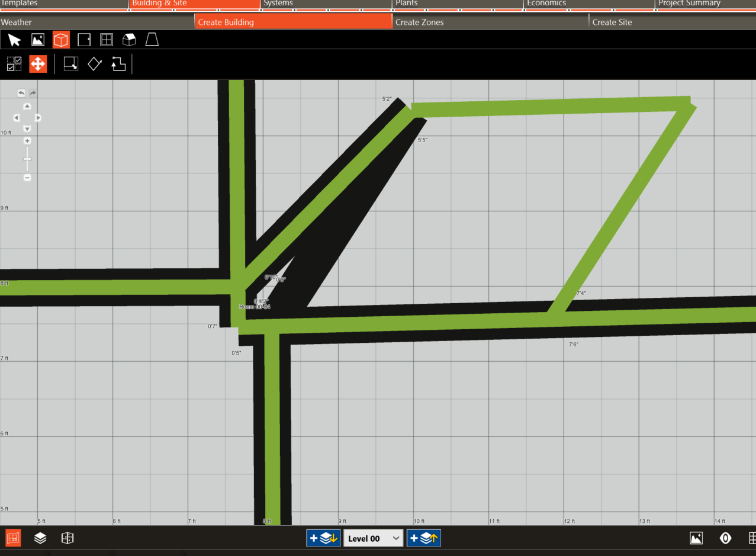Click the 0'5" dimension label
Viewport: 756px width, 556px height.
pos(236,353)
